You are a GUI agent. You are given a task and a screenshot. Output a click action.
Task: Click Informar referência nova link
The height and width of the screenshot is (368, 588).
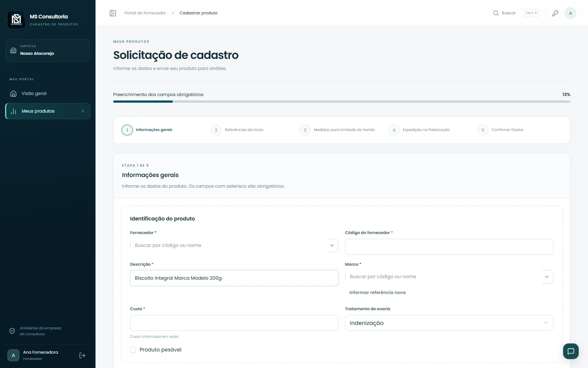click(377, 293)
